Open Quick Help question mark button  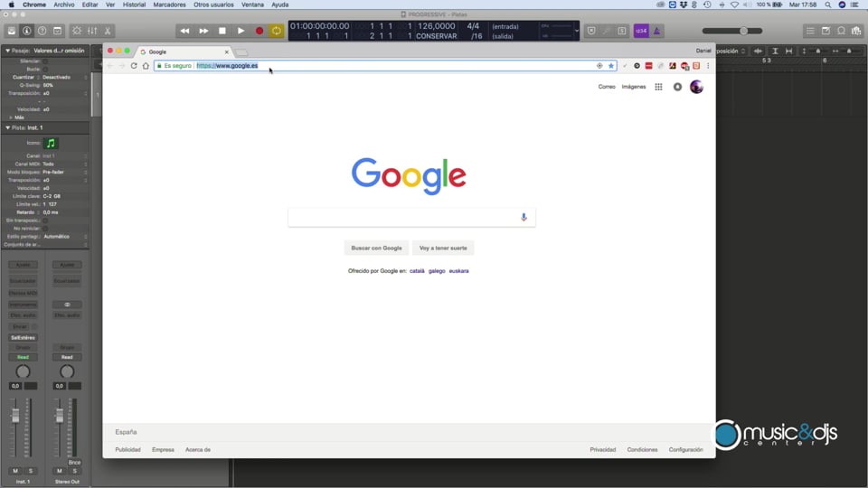click(42, 31)
